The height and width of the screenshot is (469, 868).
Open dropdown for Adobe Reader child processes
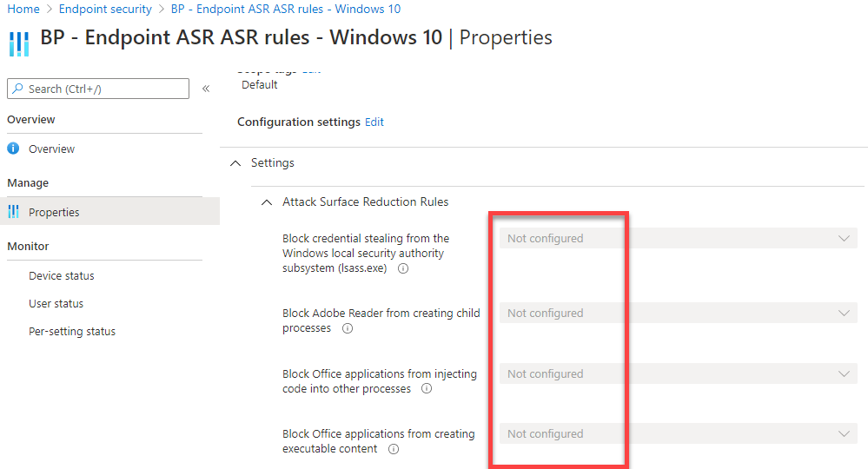click(678, 313)
